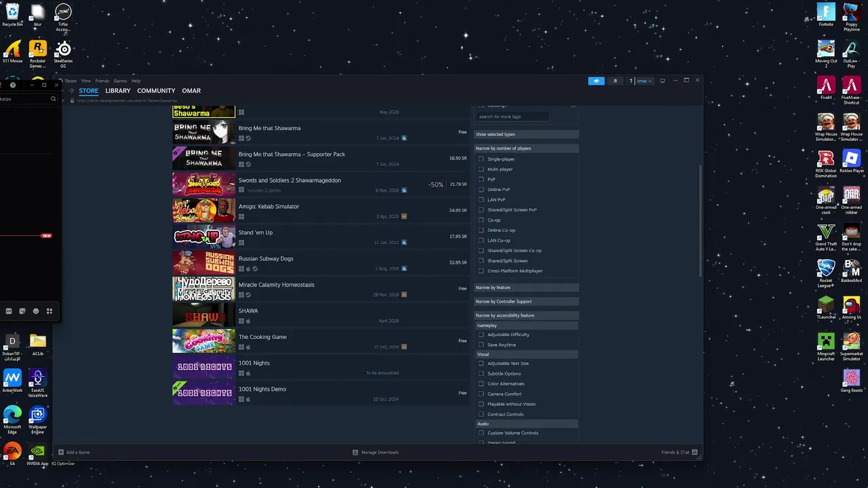Enable the Online PvP filter
This screenshot has width=868, height=488.
click(481, 190)
